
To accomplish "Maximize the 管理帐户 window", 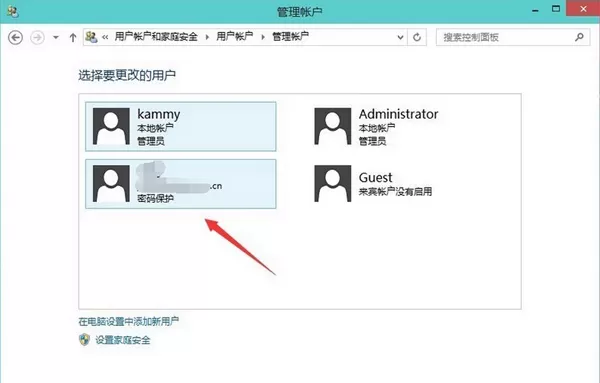I will (556, 9).
